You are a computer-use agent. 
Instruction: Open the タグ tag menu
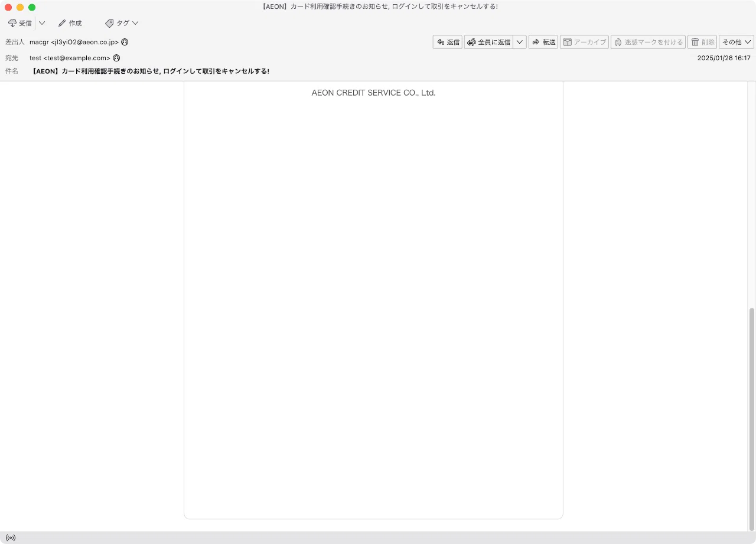[122, 23]
